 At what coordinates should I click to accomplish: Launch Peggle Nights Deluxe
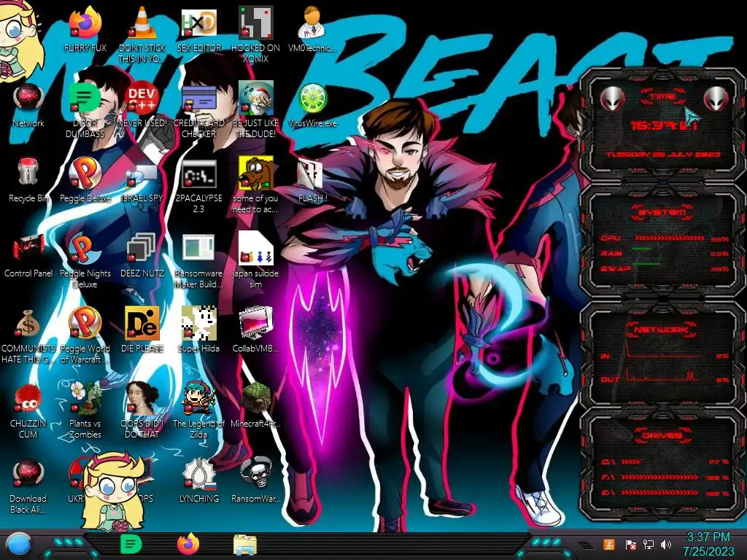[85, 248]
